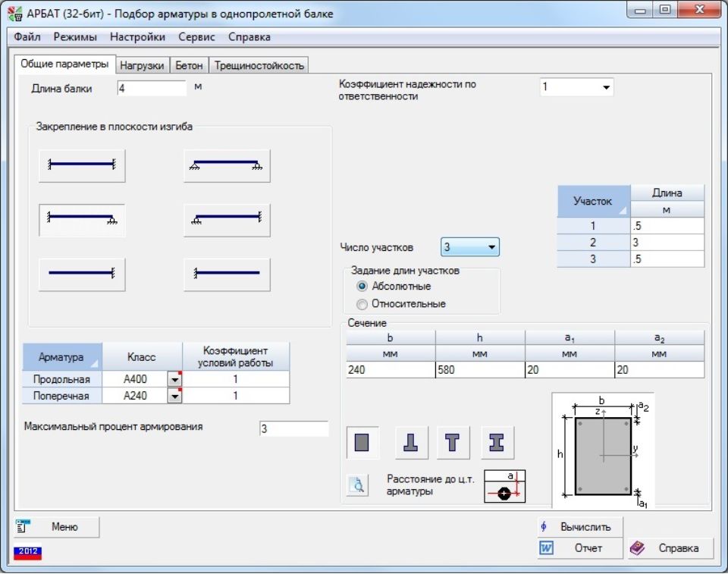Select the simply supported beam fixing icon
Image resolution: width=728 pixels, height=574 pixels.
point(227,166)
